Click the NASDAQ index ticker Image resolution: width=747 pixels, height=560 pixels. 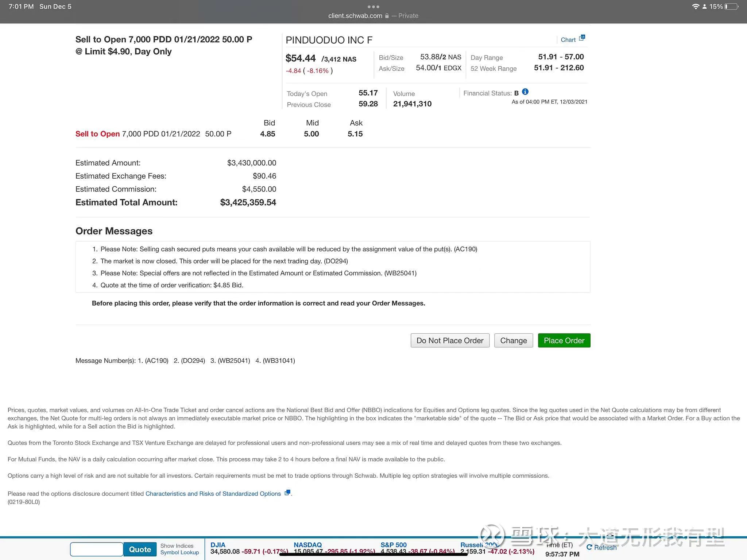click(x=307, y=545)
